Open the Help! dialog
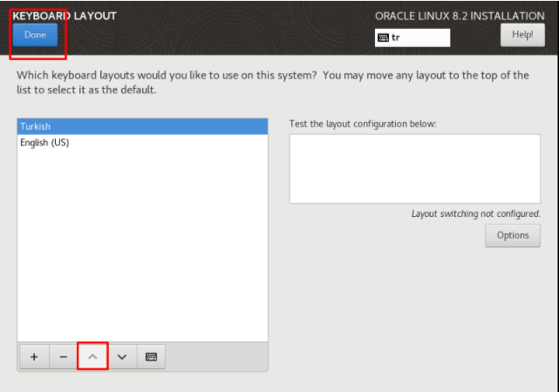 click(522, 35)
